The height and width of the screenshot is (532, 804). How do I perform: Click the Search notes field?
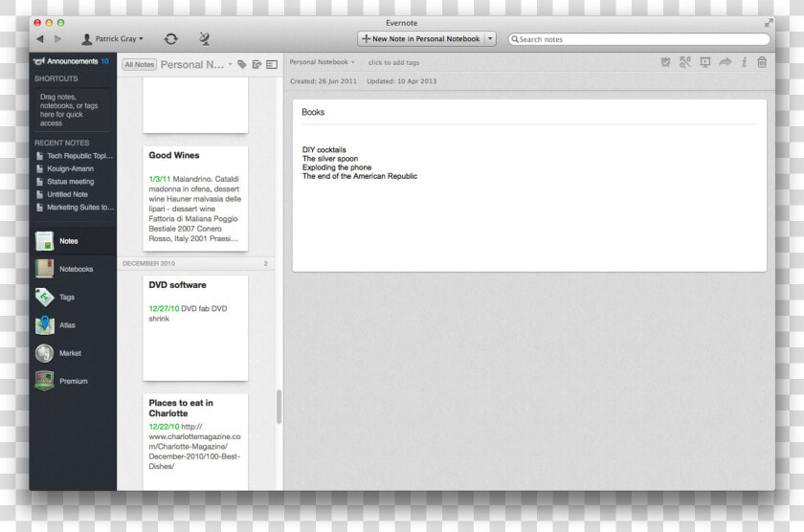[639, 39]
